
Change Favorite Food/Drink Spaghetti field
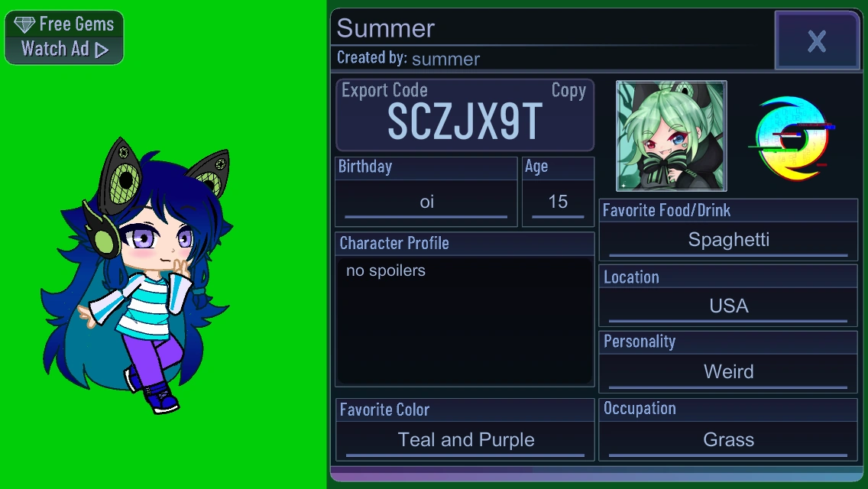tap(728, 241)
